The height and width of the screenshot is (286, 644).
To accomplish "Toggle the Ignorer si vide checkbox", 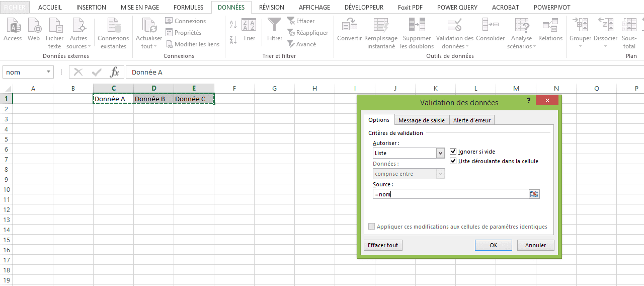I will (453, 152).
